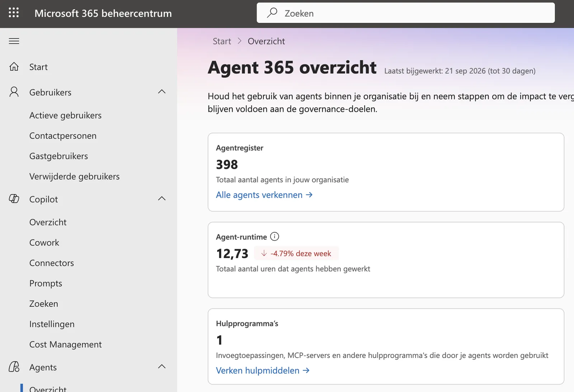Viewport: 574px width, 392px height.
Task: Open the Agent-runtime info icon
Action: click(x=274, y=236)
